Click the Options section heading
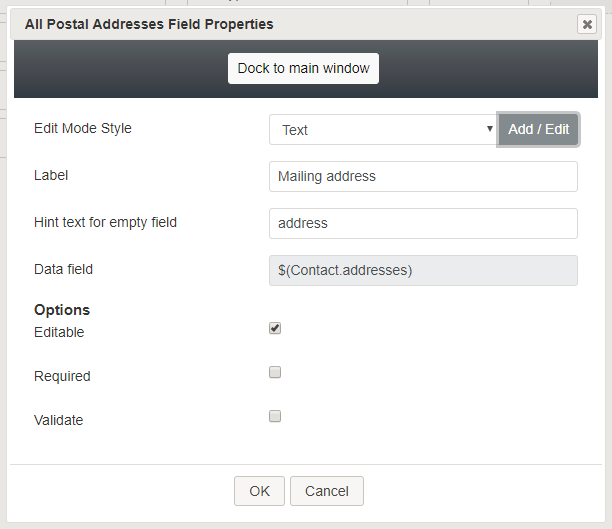The width and height of the screenshot is (612, 529). (x=62, y=310)
